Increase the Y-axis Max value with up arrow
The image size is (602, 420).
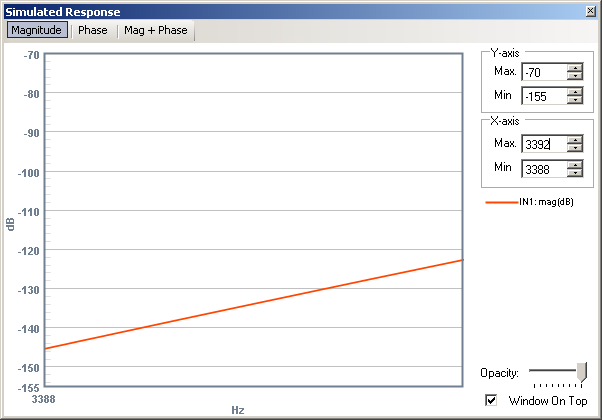(575, 68)
